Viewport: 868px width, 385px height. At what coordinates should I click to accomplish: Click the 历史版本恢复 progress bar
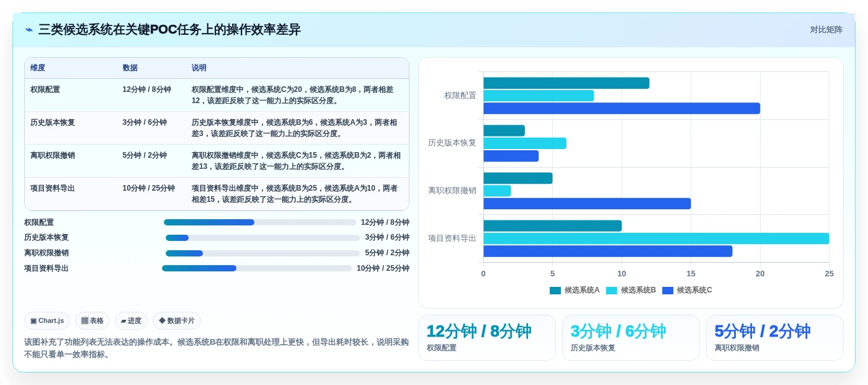tap(262, 238)
